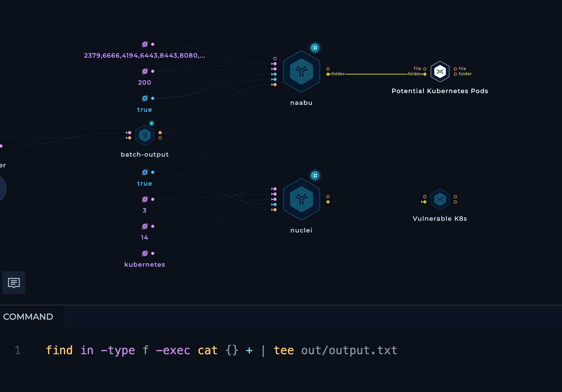Open the grid badge on naabu node

315,48
